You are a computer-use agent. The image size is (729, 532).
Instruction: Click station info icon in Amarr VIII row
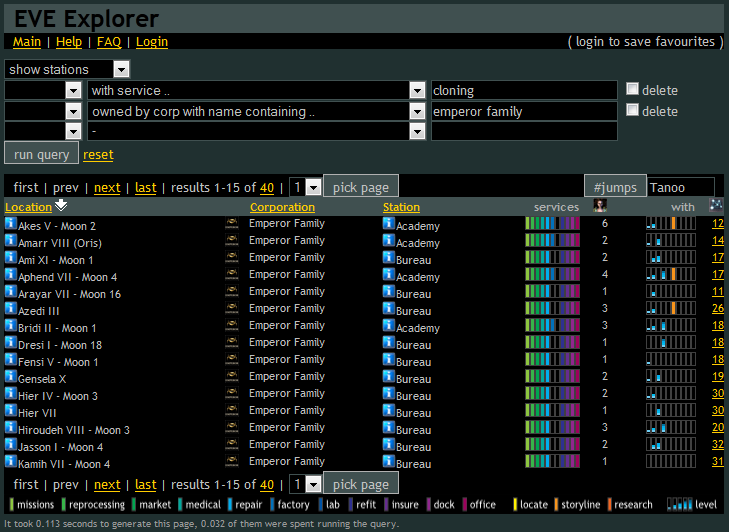click(389, 241)
